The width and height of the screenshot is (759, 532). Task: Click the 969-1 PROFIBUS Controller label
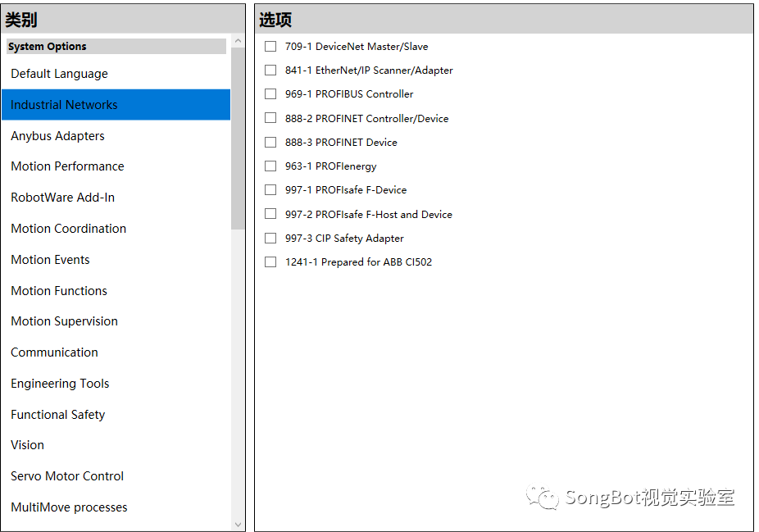(349, 94)
